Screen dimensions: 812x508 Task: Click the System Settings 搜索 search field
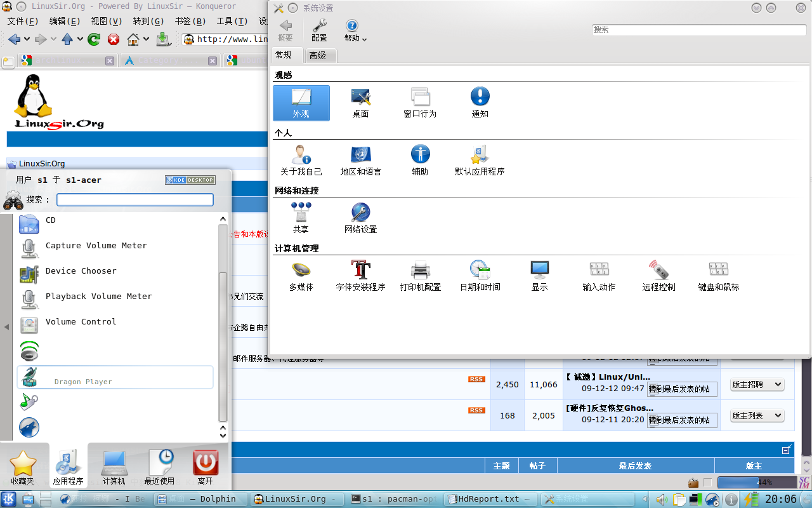(698, 30)
